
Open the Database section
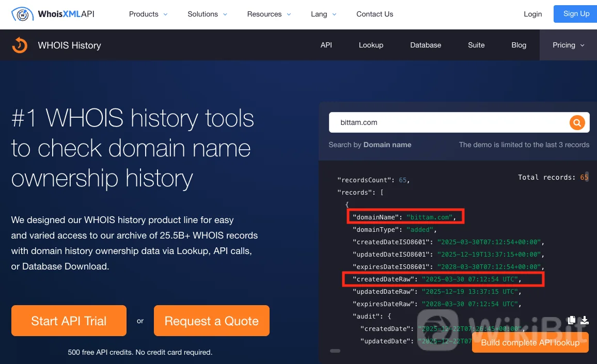click(426, 45)
